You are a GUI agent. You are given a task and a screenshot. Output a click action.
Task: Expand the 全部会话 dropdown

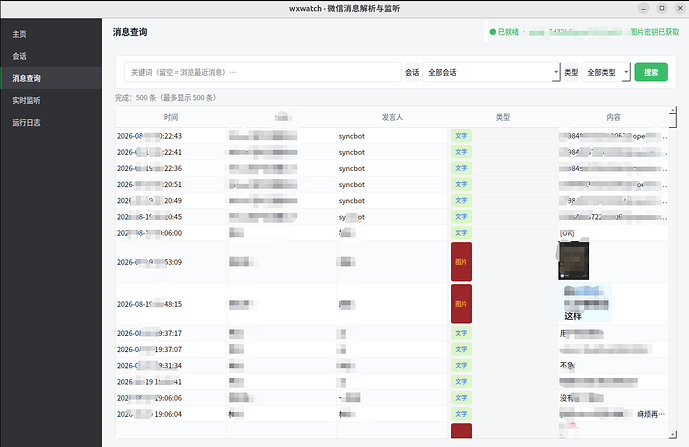(491, 72)
